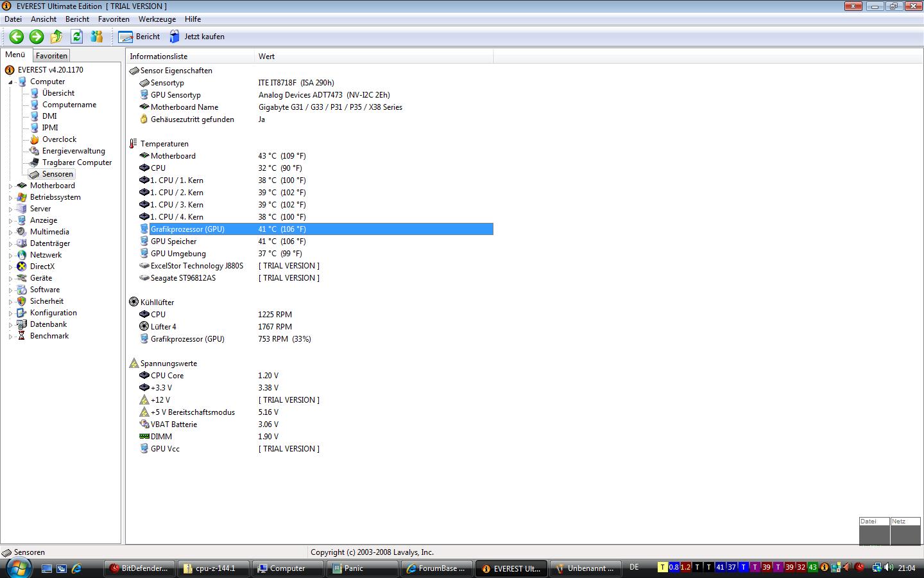Image resolution: width=924 pixels, height=578 pixels.
Task: Click the Geräte icon in the tree
Action: tap(22, 278)
